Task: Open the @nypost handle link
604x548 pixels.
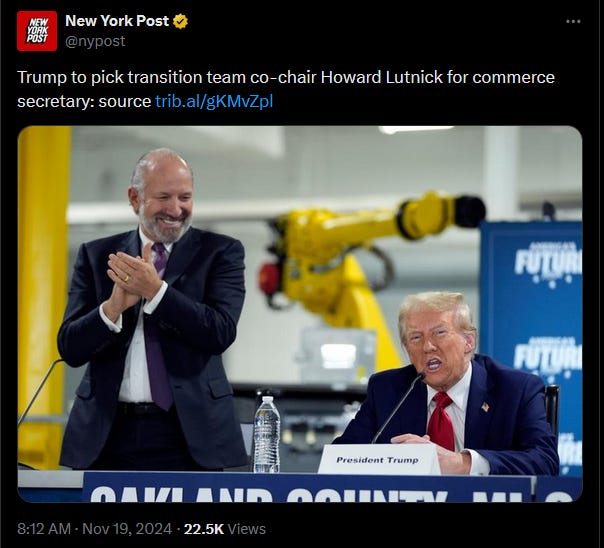Action: pos(95,41)
